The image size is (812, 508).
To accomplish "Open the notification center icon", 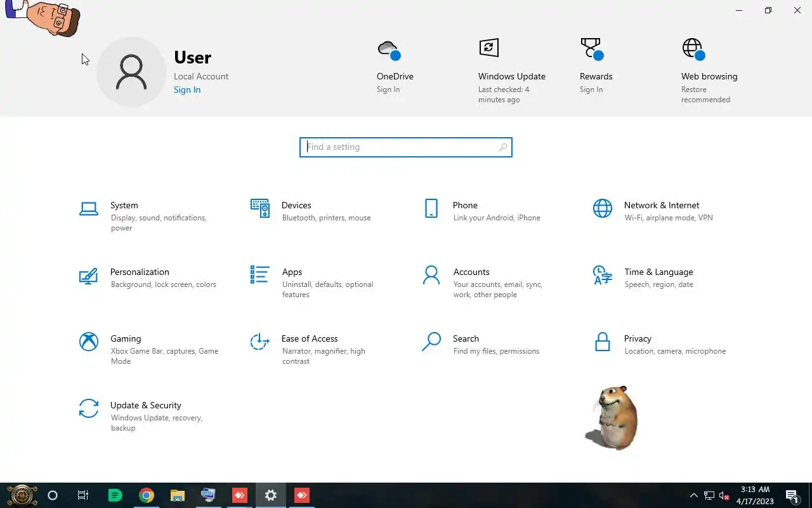I will pos(792,496).
